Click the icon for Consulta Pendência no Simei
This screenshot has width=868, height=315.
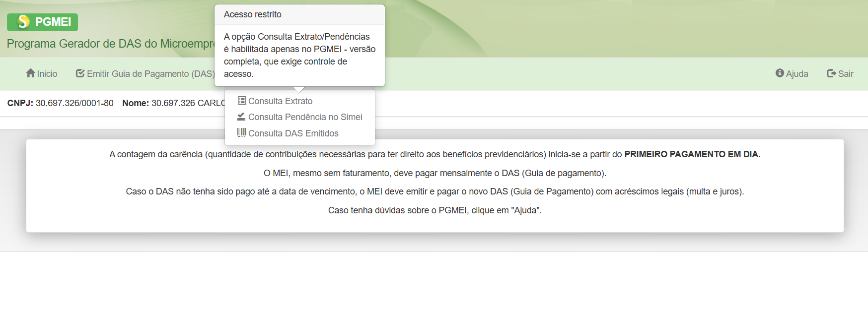(x=241, y=117)
